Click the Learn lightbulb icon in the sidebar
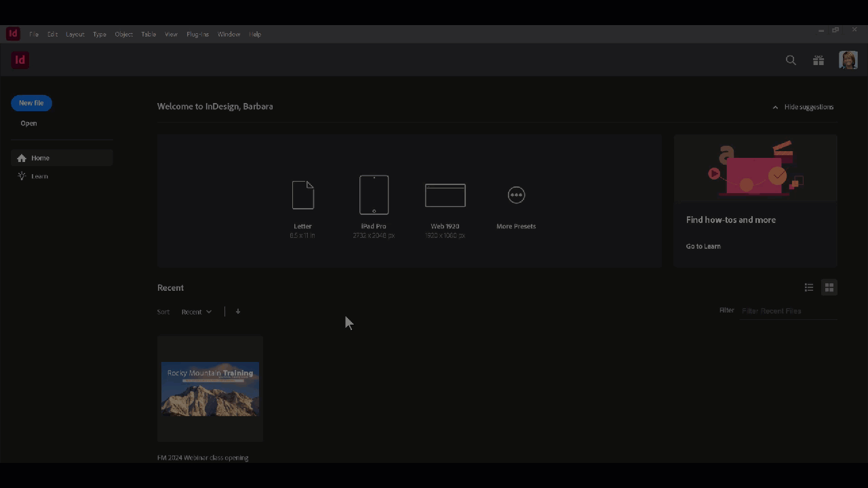The image size is (868, 488). pos(22,176)
